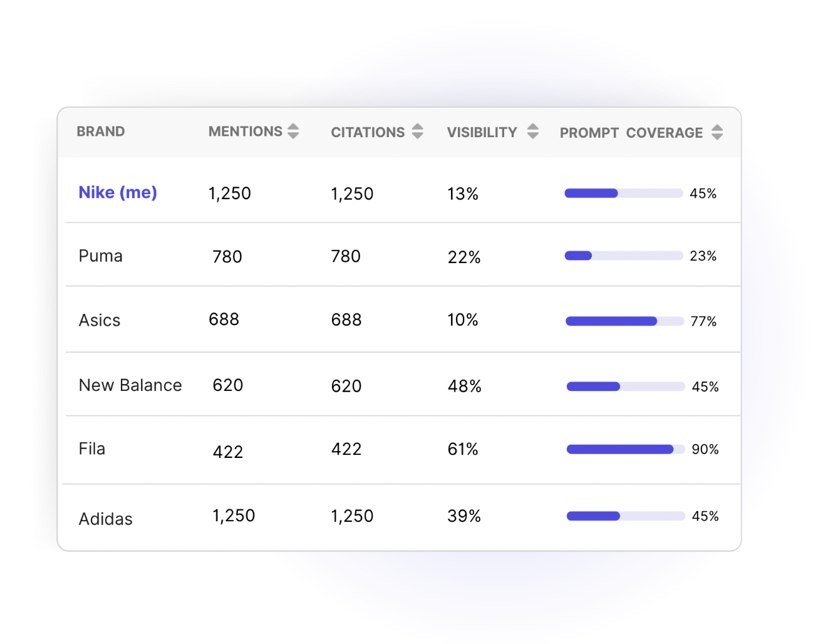This screenshot has width=828, height=644.
Task: Click the 23% coverage label for Puma
Action: 703,256
